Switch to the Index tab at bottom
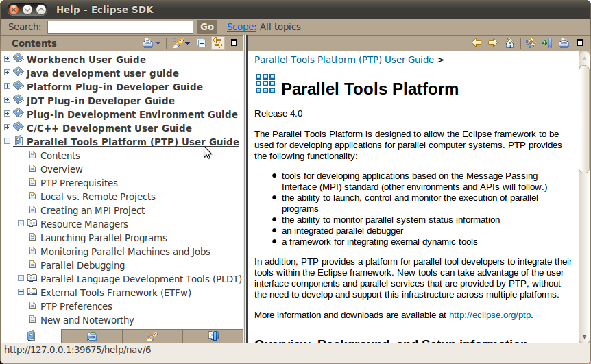 (x=92, y=336)
